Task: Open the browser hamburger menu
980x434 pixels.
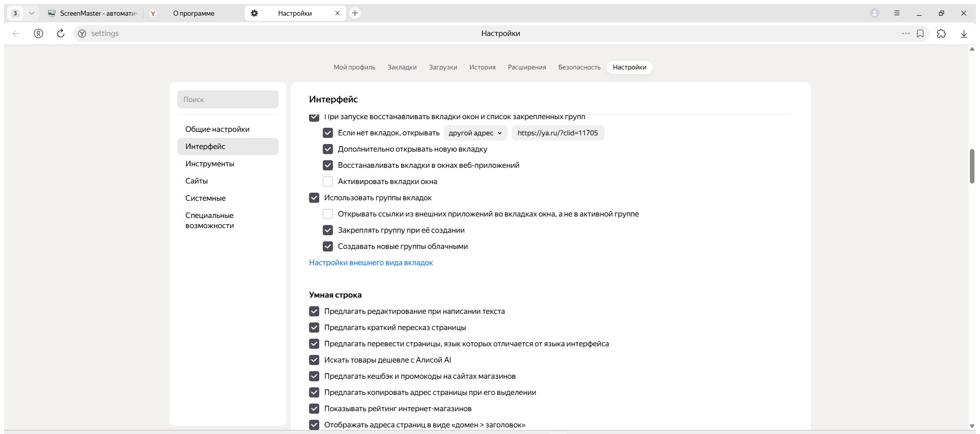Action: 897,13
